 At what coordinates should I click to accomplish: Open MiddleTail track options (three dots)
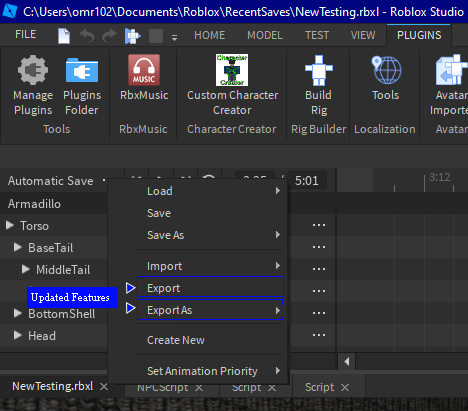(x=319, y=269)
